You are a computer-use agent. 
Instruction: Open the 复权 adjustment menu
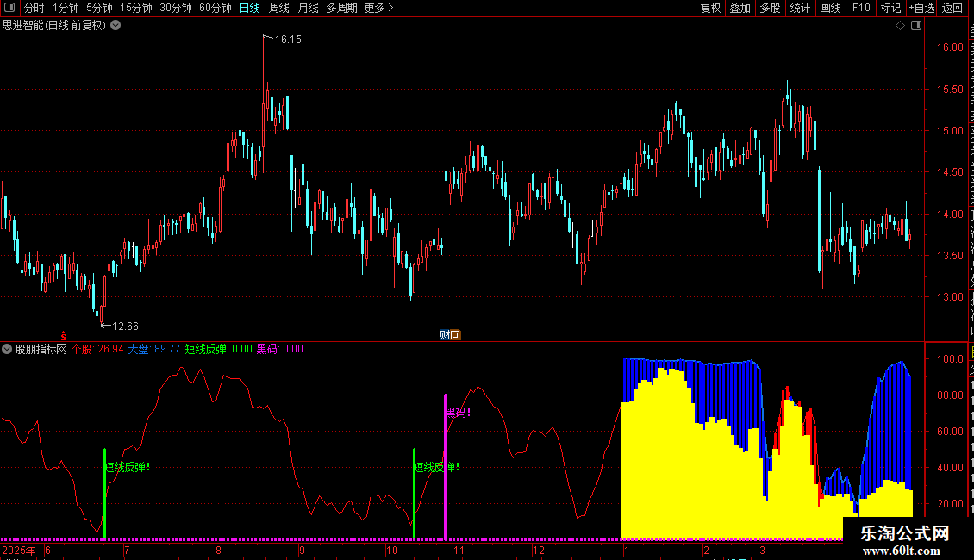pos(710,8)
